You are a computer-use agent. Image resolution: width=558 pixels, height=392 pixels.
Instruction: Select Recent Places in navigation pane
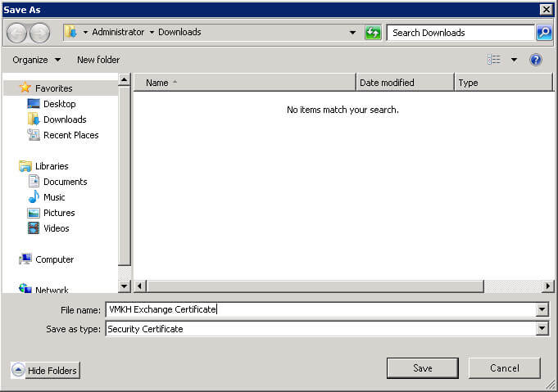coord(70,135)
